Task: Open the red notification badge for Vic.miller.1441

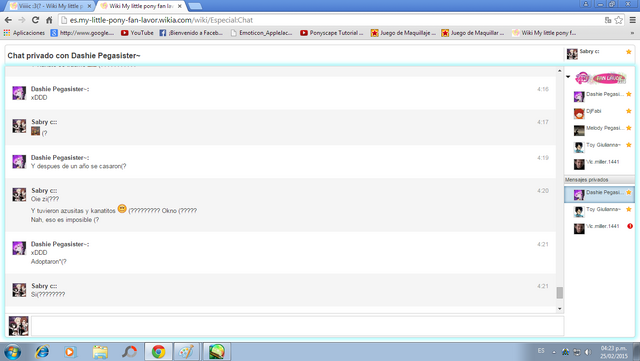Action: (x=630, y=226)
